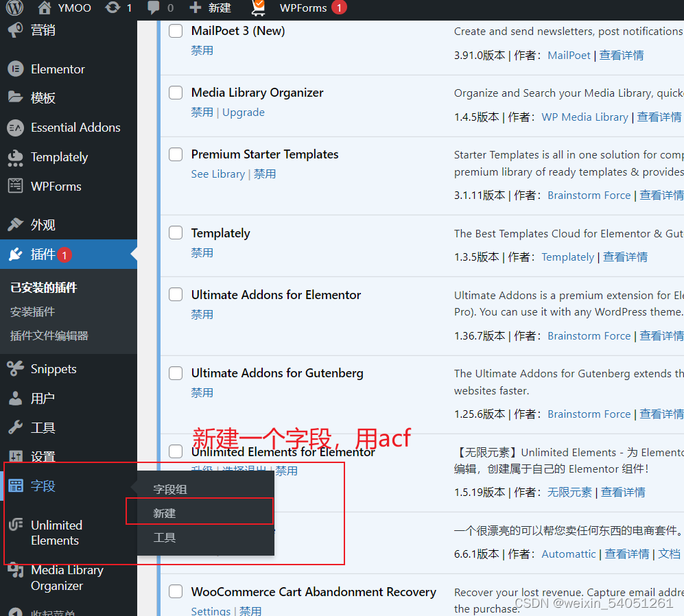Disable Ultimate Addons for Elementor via 禁用
The height and width of the screenshot is (616, 684).
click(202, 315)
